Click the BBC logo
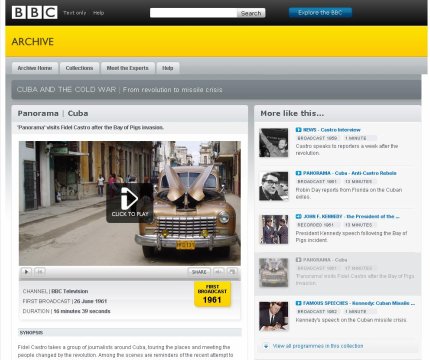The height and width of the screenshot is (360, 430). (x=34, y=13)
